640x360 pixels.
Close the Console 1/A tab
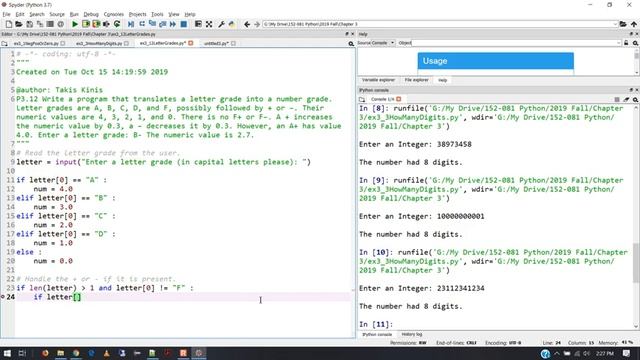(399, 99)
